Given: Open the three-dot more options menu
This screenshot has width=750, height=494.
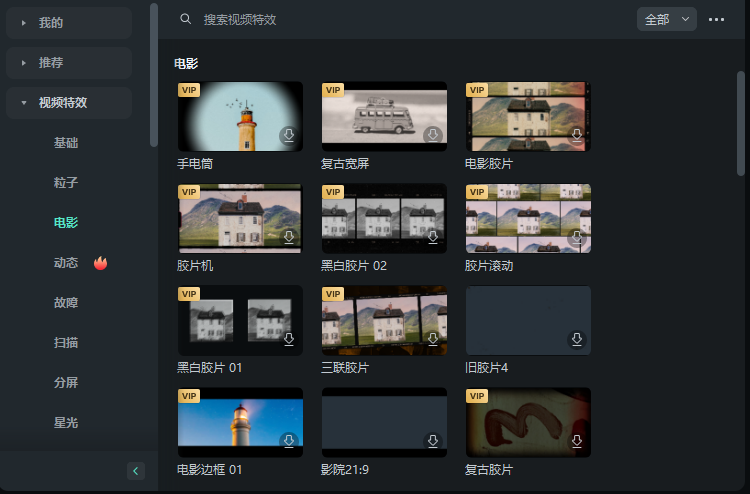Looking at the screenshot, I should pos(716,20).
